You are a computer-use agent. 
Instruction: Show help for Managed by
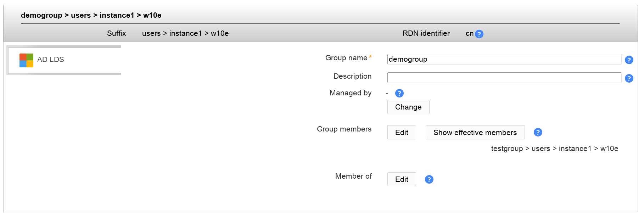pos(399,93)
